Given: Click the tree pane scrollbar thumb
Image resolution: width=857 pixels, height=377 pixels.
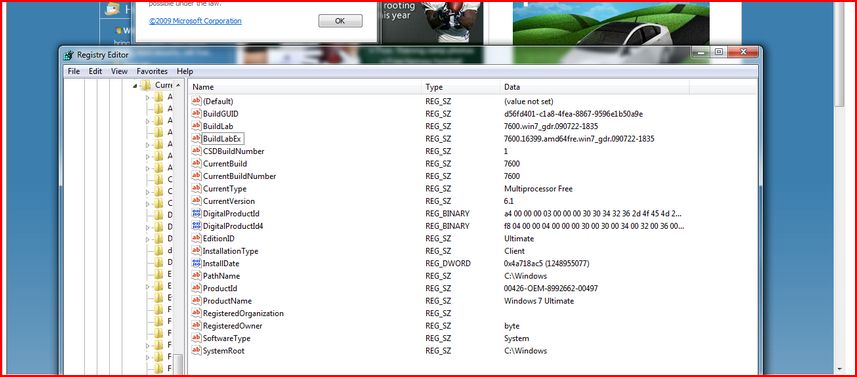Looking at the screenshot, I should pos(178,364).
